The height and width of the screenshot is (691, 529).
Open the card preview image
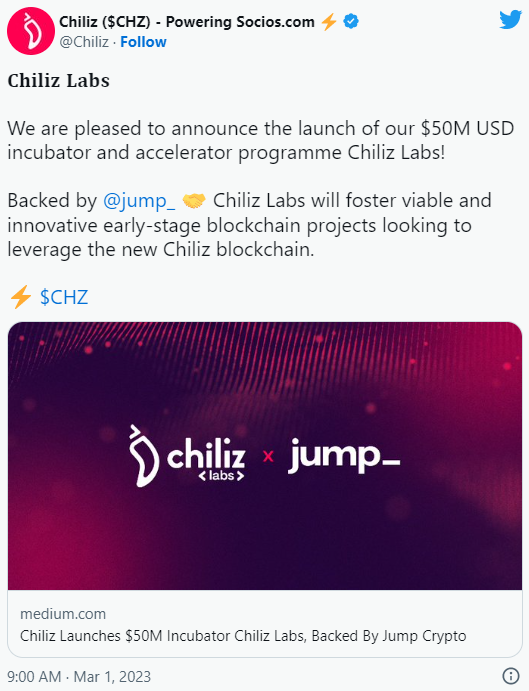(265, 456)
